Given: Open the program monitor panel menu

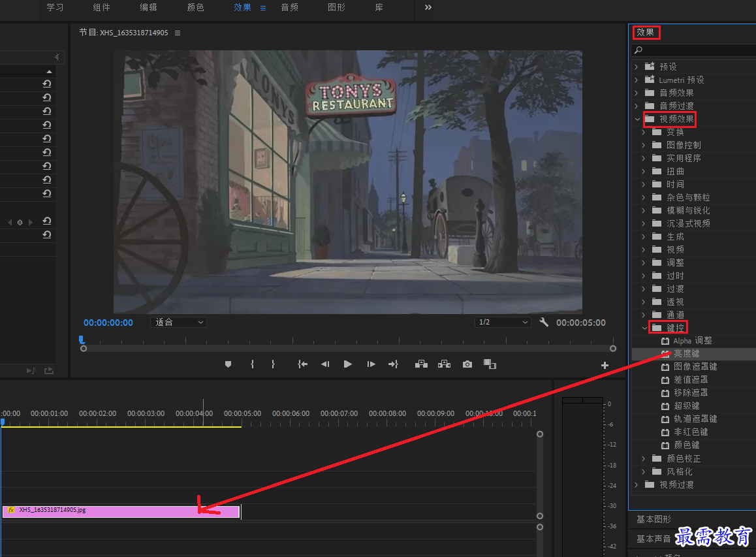Looking at the screenshot, I should coord(178,33).
